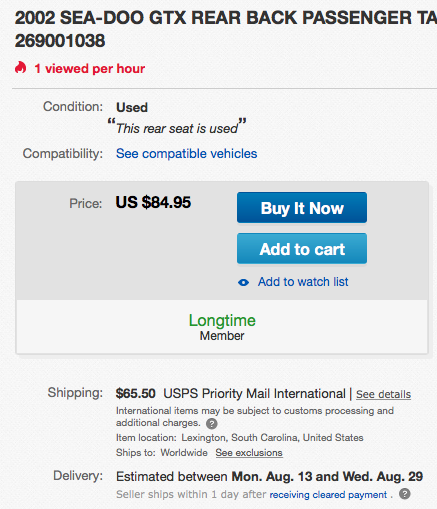Click the $65.50 shipping cost
437x509 pixels.
point(135,394)
